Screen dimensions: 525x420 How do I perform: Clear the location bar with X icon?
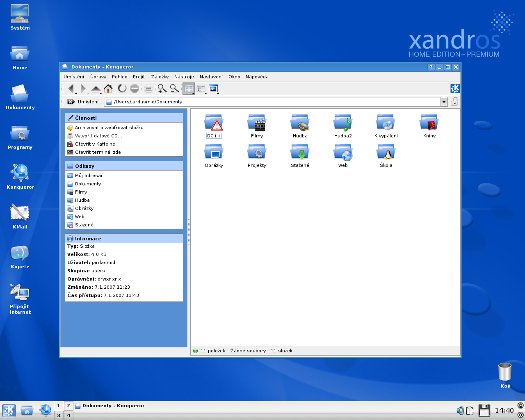click(x=71, y=102)
